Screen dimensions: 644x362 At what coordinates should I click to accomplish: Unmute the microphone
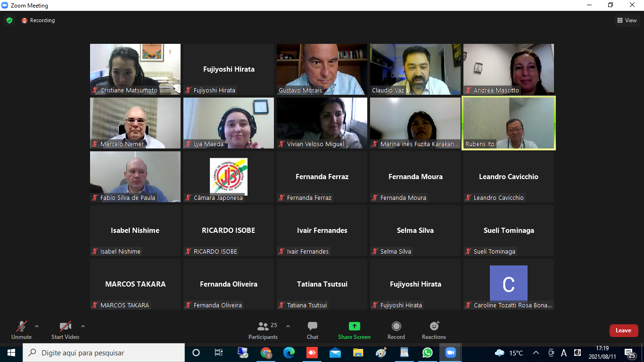point(21,327)
